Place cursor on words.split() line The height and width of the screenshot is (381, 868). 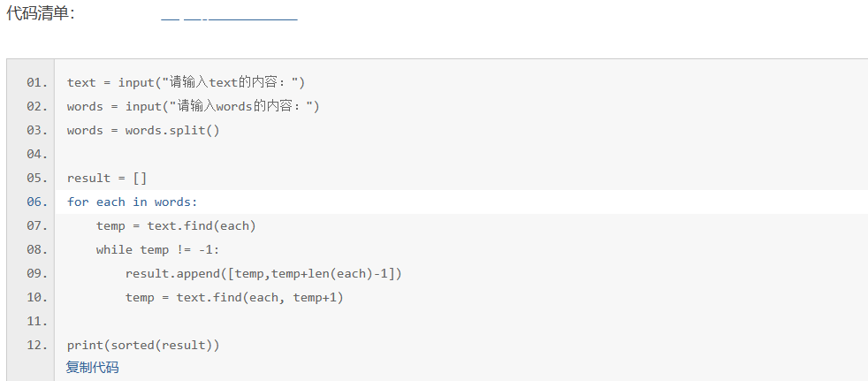click(143, 131)
